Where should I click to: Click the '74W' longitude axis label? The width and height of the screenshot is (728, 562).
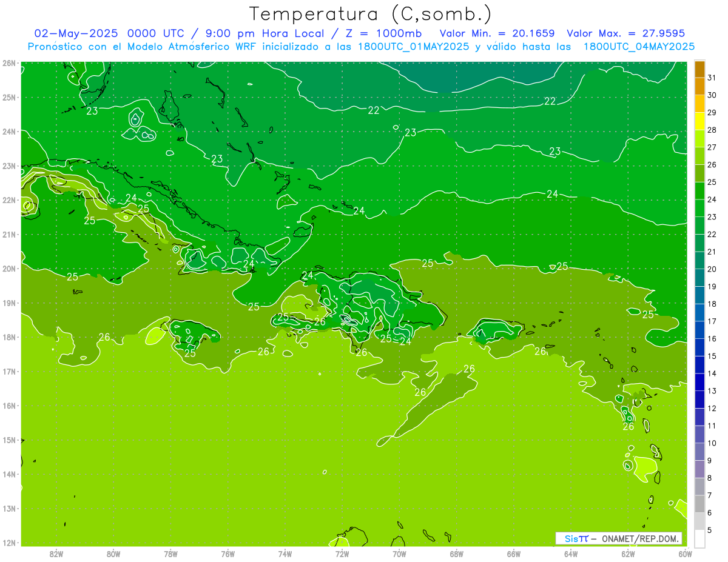pos(285,554)
